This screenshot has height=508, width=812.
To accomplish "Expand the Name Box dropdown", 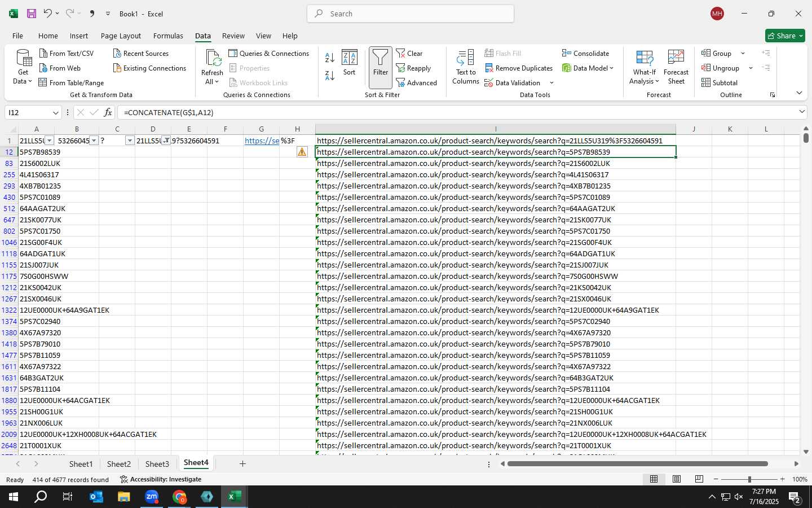I will (55, 112).
